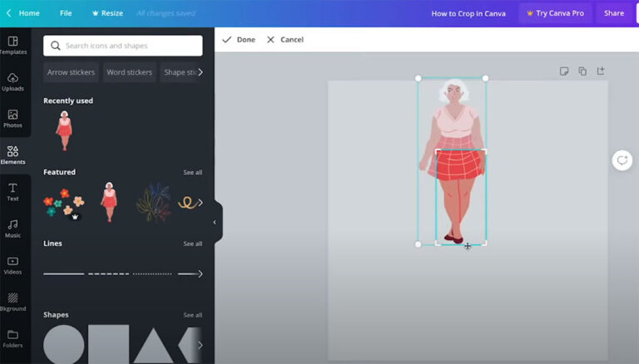The width and height of the screenshot is (639, 364).
Task: See all Featured elements
Action: pos(192,172)
